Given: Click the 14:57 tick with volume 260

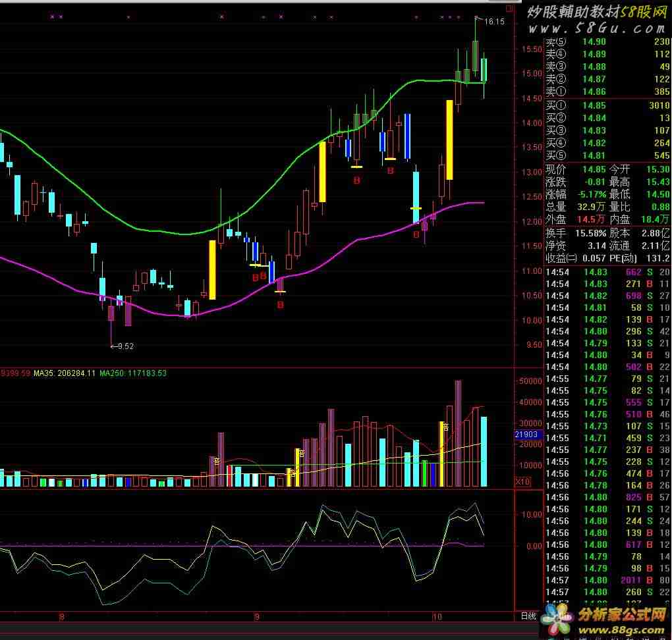Looking at the screenshot, I should (607, 592).
